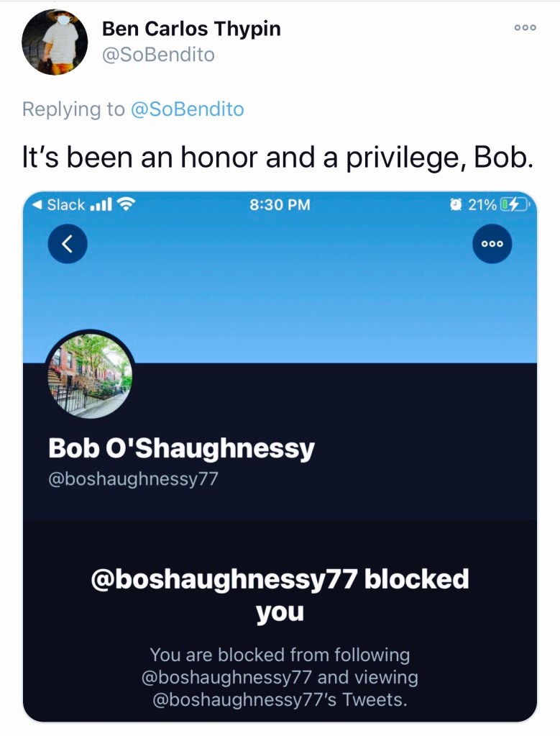The width and height of the screenshot is (560, 736).
Task: Tap the 21% battery percentage
Action: (x=482, y=204)
